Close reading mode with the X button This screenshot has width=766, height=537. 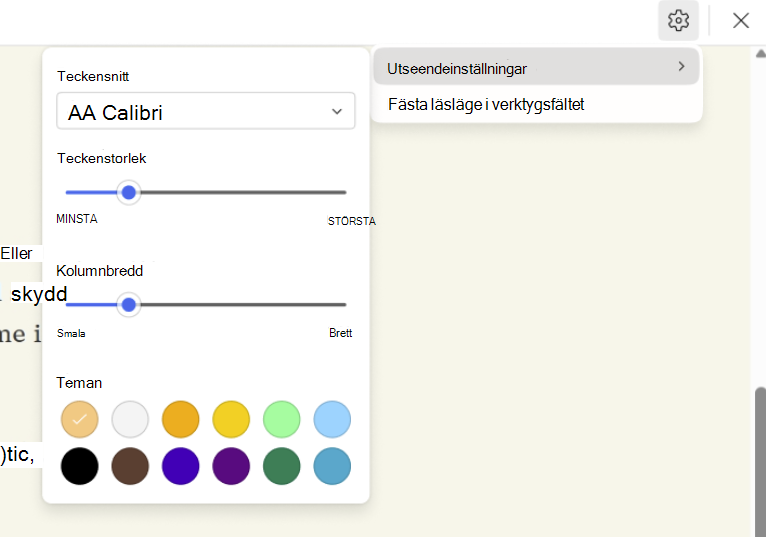[x=741, y=21]
